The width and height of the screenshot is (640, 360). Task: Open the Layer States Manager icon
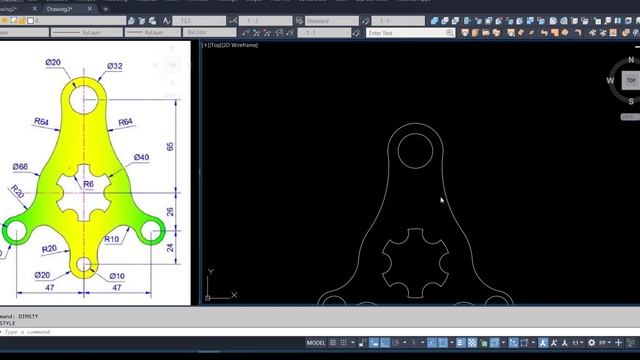pyautogui.click(x=153, y=20)
